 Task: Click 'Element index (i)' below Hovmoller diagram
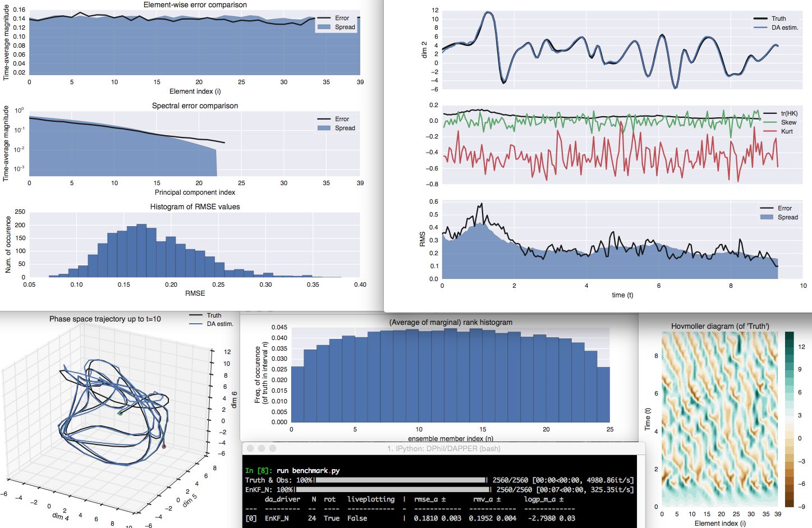[x=720, y=523]
